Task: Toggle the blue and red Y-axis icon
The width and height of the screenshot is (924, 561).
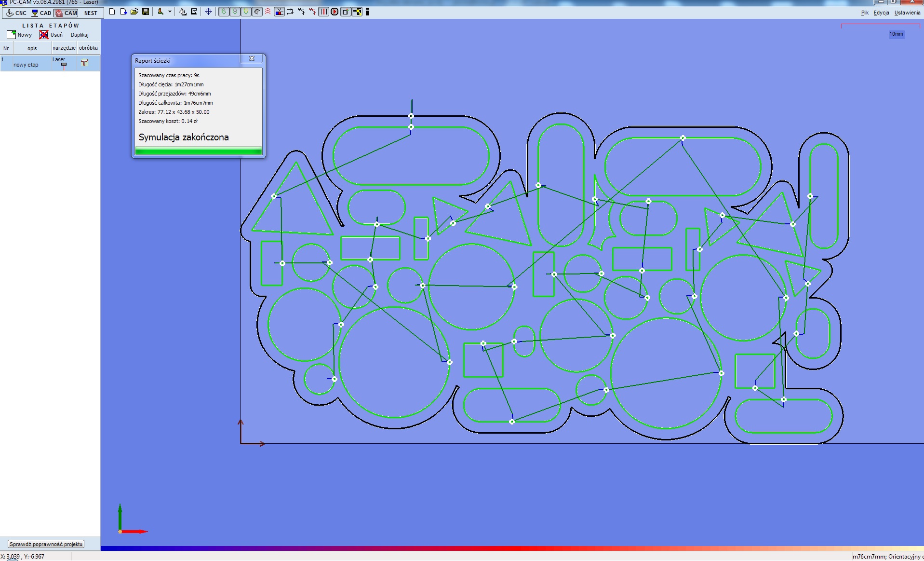Action: (279, 12)
